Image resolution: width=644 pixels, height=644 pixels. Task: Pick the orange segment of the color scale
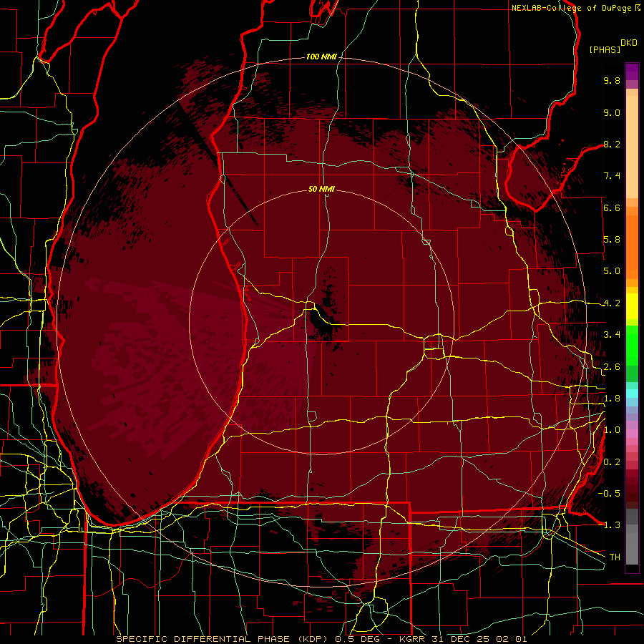point(632,246)
